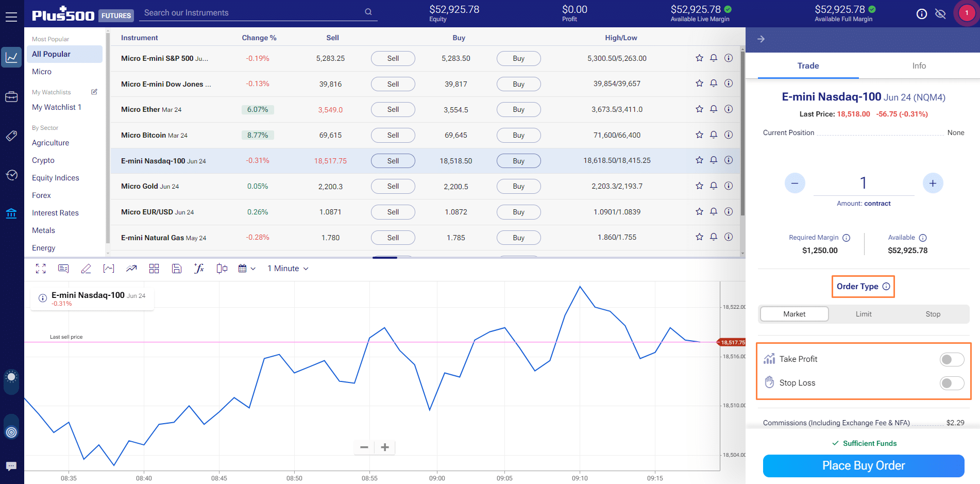Open the briefcase positions sidebar icon

(x=11, y=97)
